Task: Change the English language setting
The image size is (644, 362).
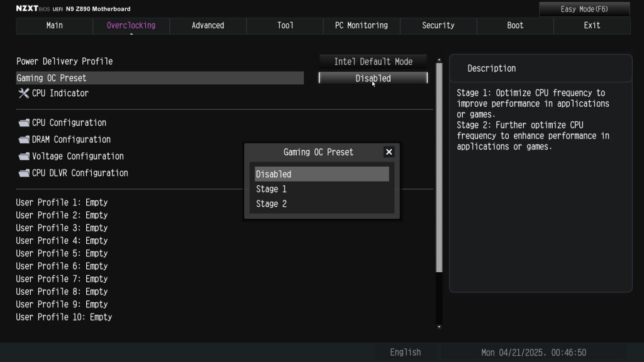Action: pyautogui.click(x=406, y=353)
